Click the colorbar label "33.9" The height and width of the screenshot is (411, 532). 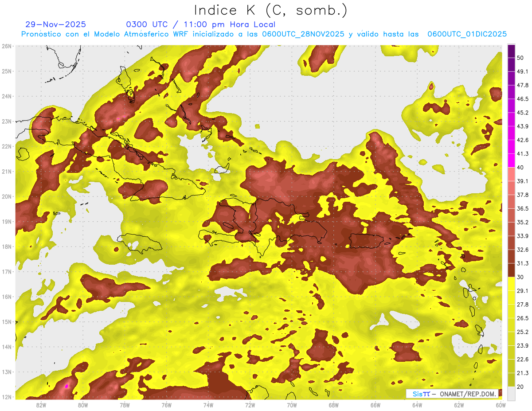tap(523, 236)
